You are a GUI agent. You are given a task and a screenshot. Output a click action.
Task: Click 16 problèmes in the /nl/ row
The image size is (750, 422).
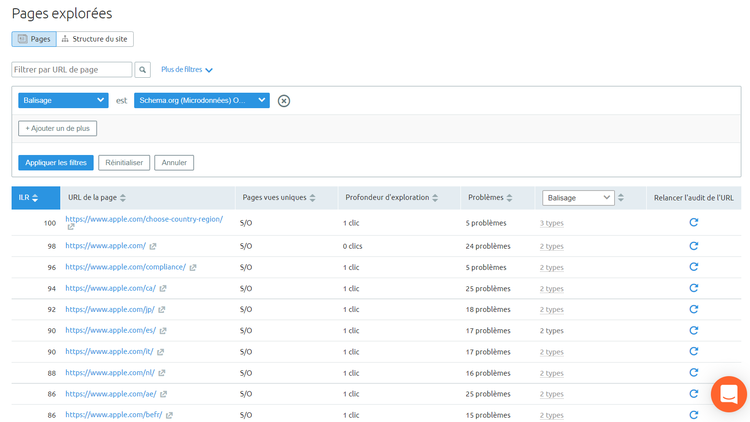[x=488, y=373]
